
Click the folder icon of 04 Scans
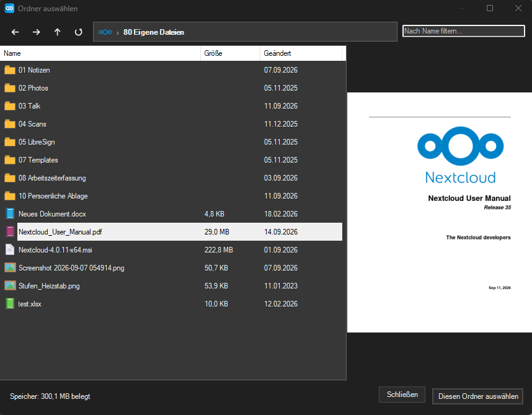click(x=10, y=124)
